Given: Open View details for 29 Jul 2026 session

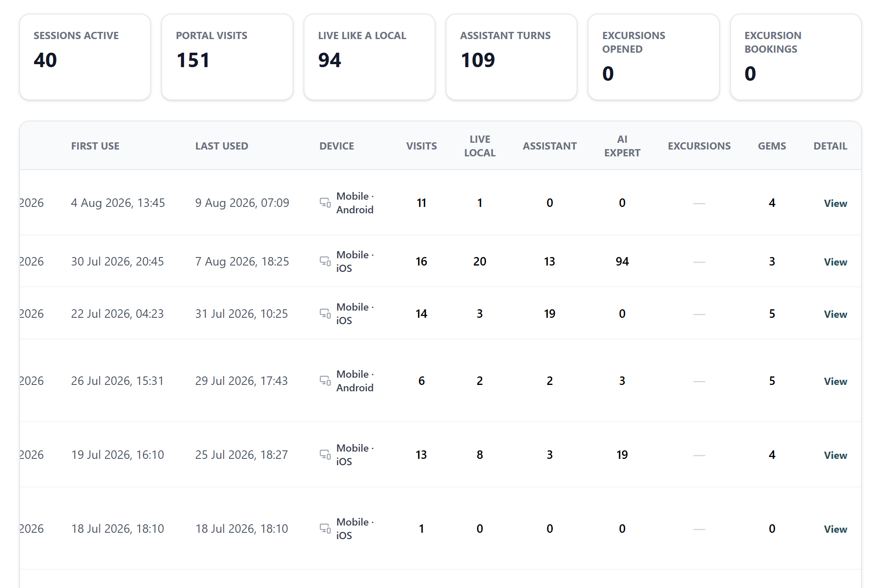Looking at the screenshot, I should point(835,381).
